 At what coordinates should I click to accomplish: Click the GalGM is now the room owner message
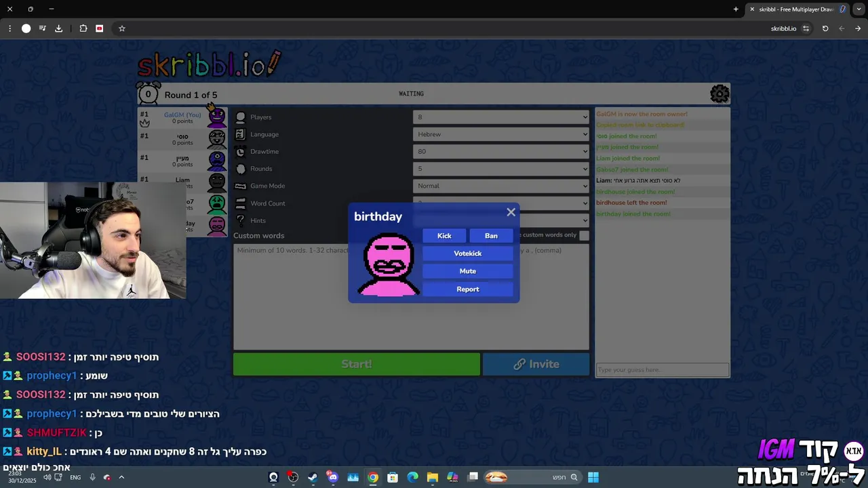(642, 114)
